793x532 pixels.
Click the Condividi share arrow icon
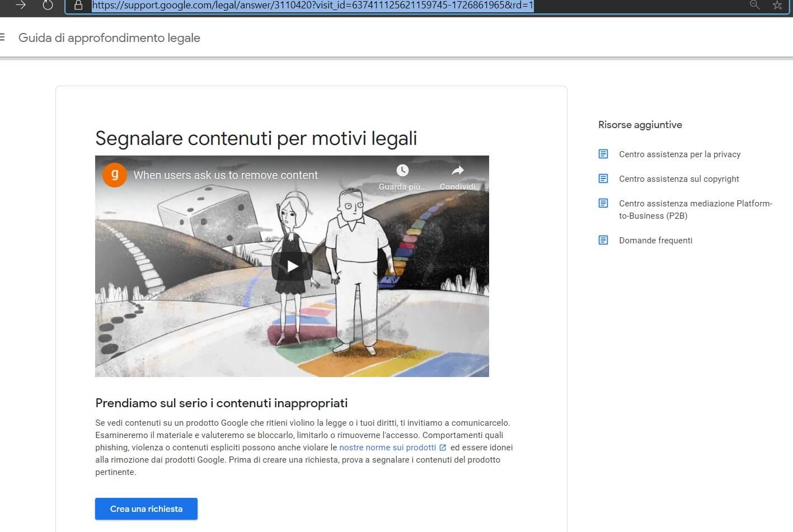[x=457, y=171]
